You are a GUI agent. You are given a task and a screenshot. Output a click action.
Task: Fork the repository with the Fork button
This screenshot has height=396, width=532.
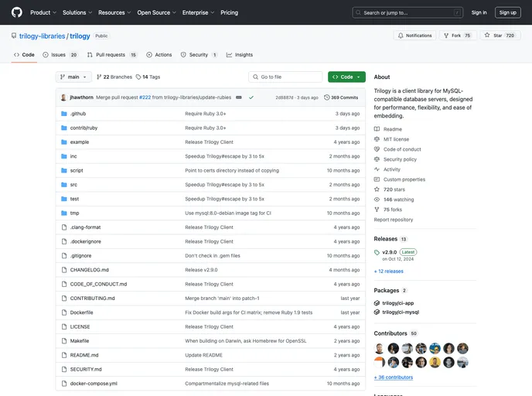(x=458, y=36)
